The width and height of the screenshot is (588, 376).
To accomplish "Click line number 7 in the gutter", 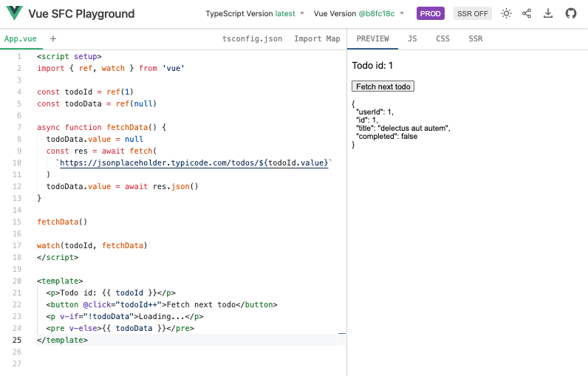I will pos(19,127).
